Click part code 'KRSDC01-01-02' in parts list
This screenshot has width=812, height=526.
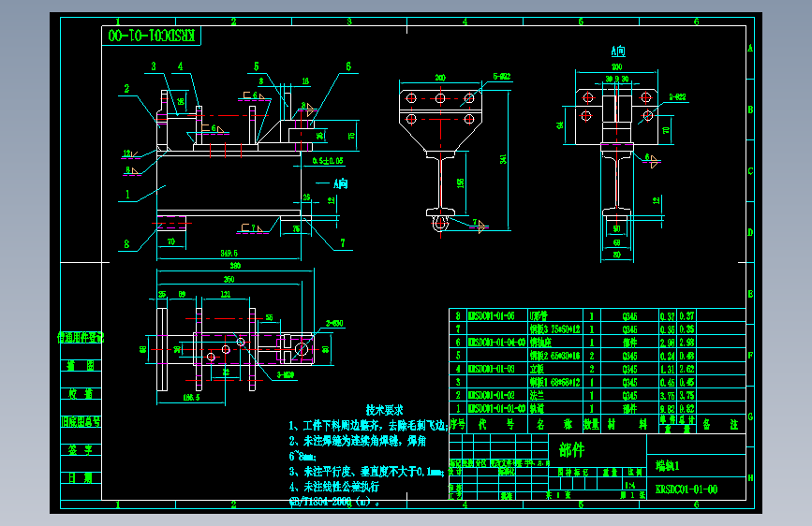492,396
